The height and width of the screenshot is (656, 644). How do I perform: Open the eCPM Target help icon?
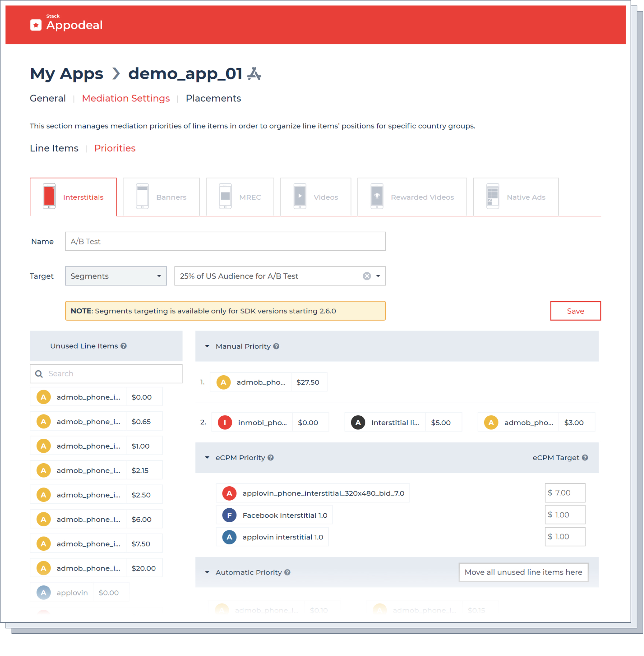tap(585, 458)
